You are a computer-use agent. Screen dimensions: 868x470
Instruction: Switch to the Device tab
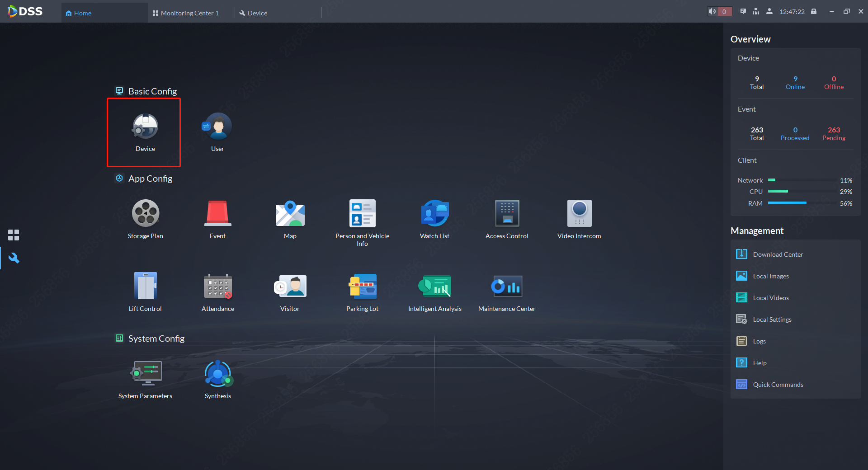click(x=257, y=13)
